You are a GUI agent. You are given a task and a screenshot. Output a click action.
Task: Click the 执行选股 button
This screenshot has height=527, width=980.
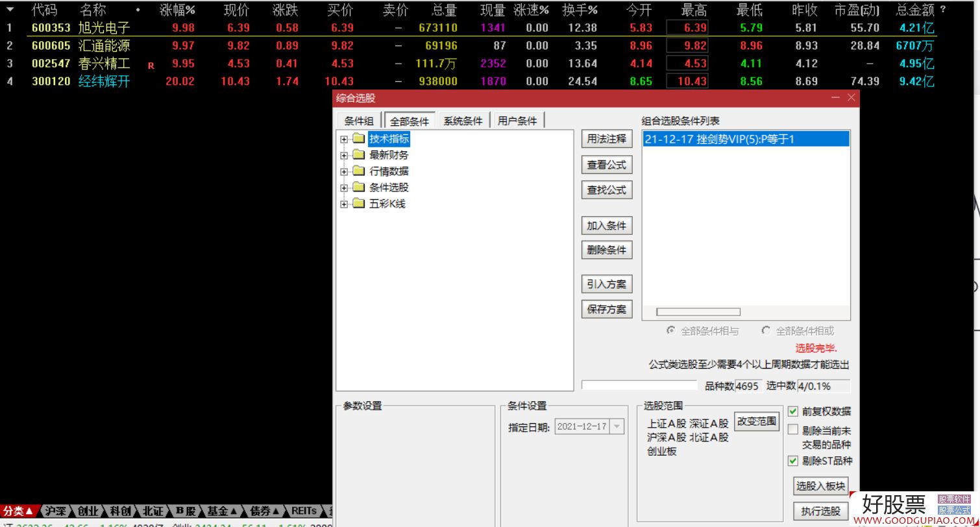821,511
